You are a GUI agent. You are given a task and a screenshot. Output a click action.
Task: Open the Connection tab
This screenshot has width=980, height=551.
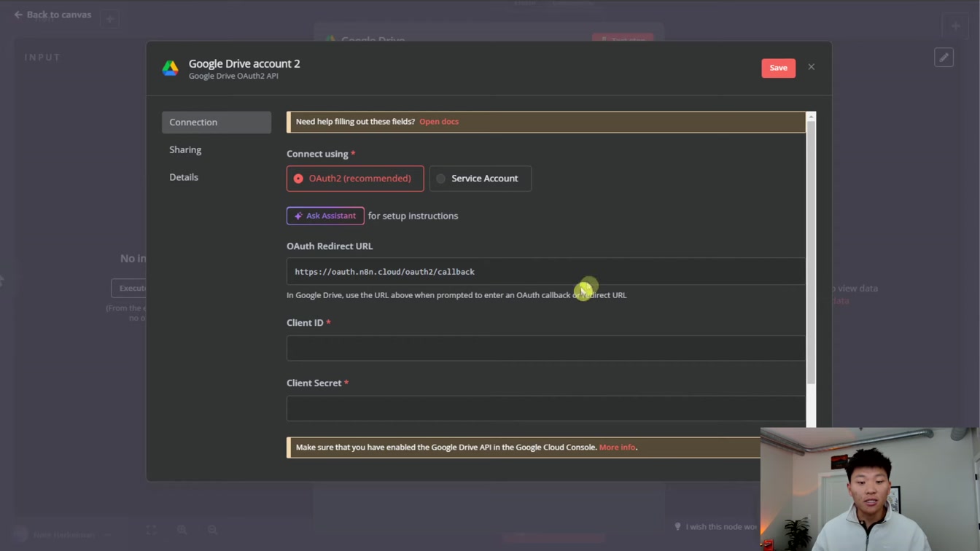217,122
